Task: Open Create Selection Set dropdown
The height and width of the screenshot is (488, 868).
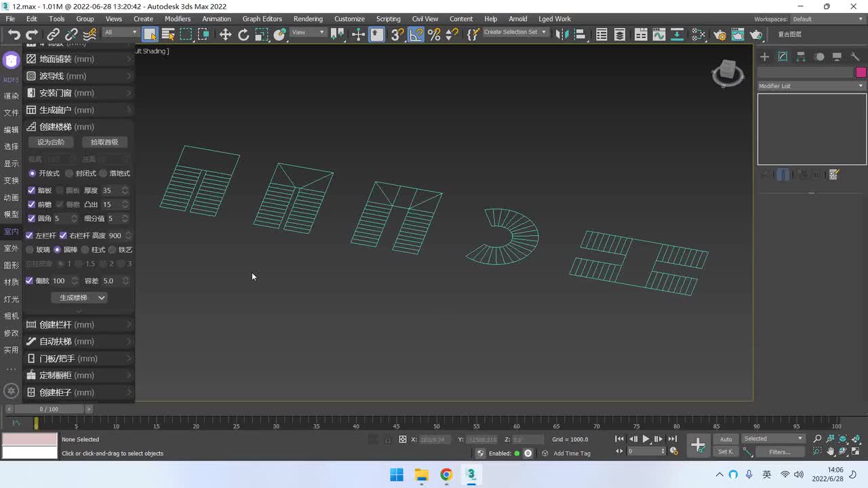Action: click(515, 33)
